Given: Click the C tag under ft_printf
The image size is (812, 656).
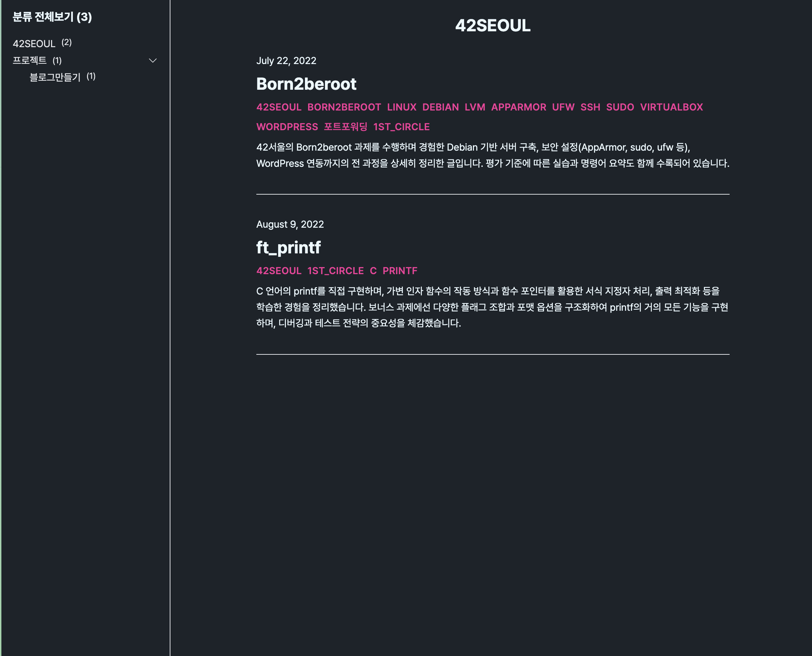Looking at the screenshot, I should pos(373,271).
